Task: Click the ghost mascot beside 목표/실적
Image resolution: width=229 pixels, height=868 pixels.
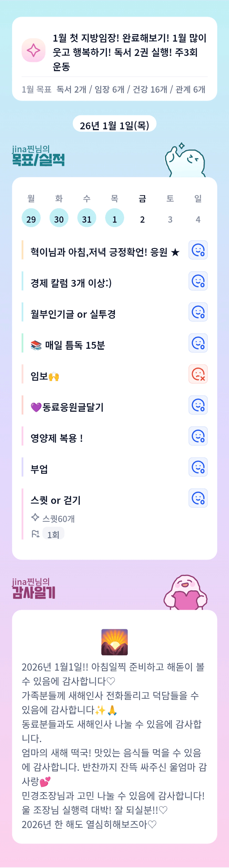Action: click(185, 160)
